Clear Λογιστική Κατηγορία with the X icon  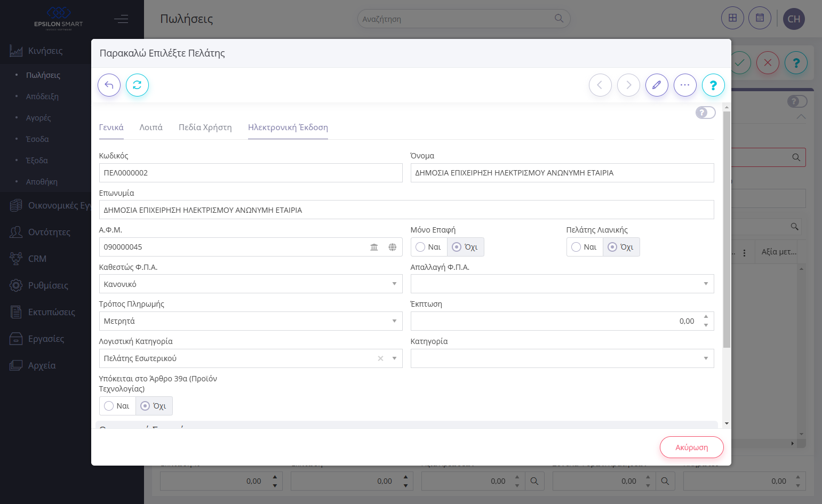point(380,358)
